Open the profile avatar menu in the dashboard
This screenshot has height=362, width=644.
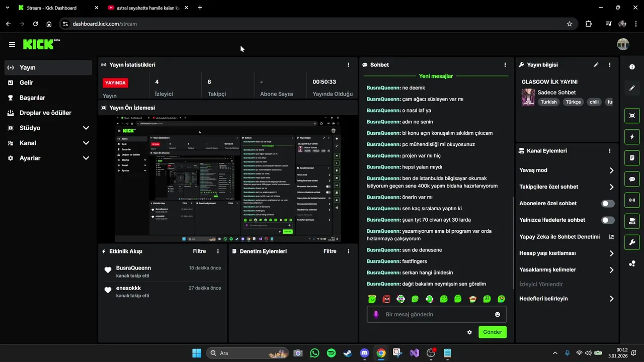(623, 44)
